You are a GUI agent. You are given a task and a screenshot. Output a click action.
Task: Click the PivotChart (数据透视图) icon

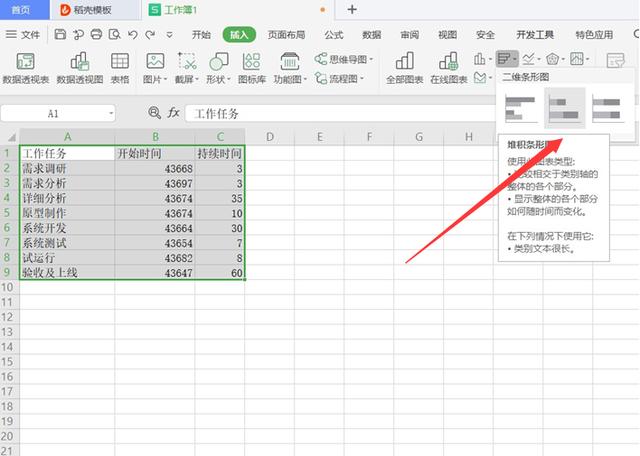[81, 66]
